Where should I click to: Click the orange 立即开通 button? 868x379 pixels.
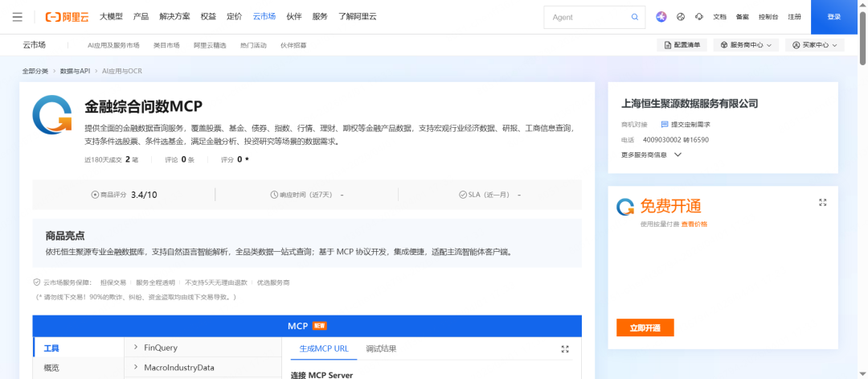tap(645, 328)
